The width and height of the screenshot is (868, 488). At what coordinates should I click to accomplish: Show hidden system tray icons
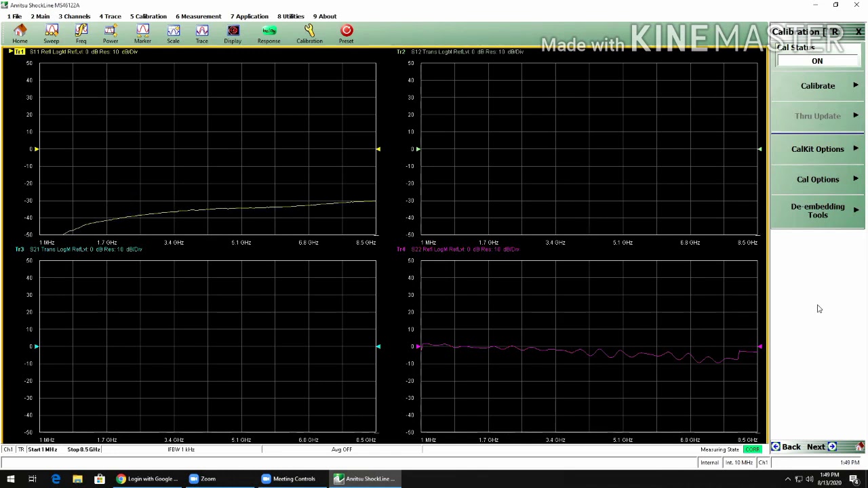(788, 479)
